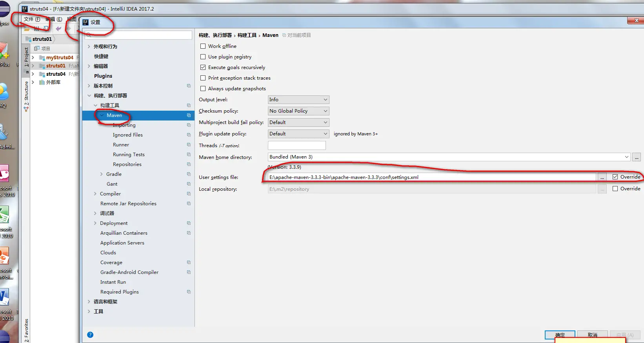This screenshot has width=644, height=343.
Task: Select the Maven settings node
Action: tap(114, 115)
